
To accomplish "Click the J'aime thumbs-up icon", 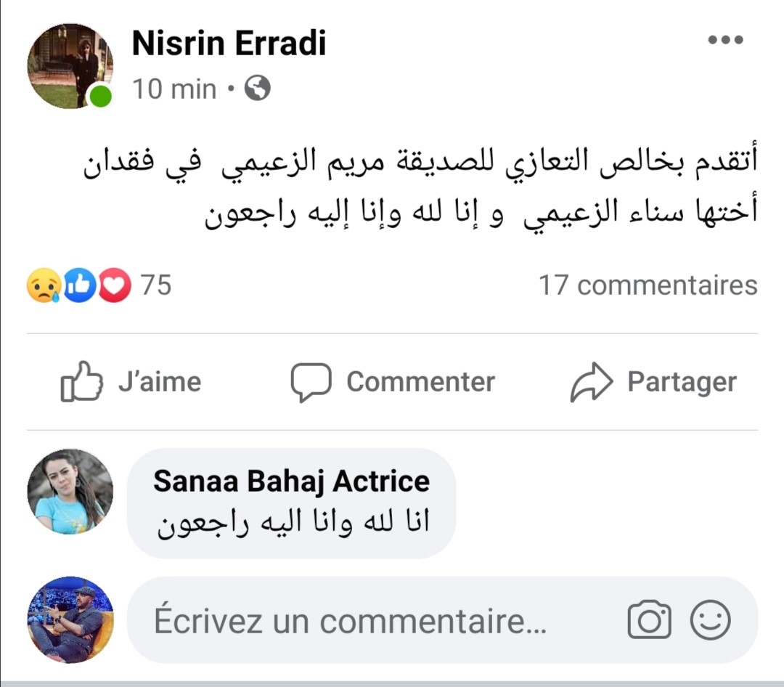I will pyautogui.click(x=81, y=381).
